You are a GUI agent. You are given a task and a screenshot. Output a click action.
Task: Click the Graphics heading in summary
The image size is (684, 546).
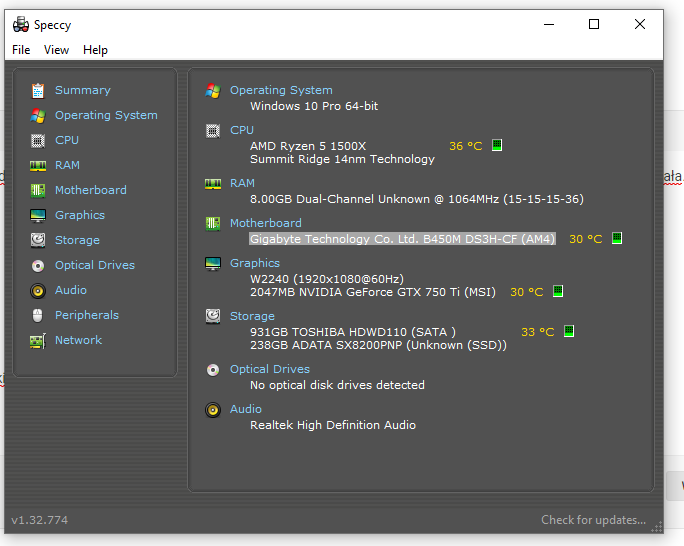point(255,263)
